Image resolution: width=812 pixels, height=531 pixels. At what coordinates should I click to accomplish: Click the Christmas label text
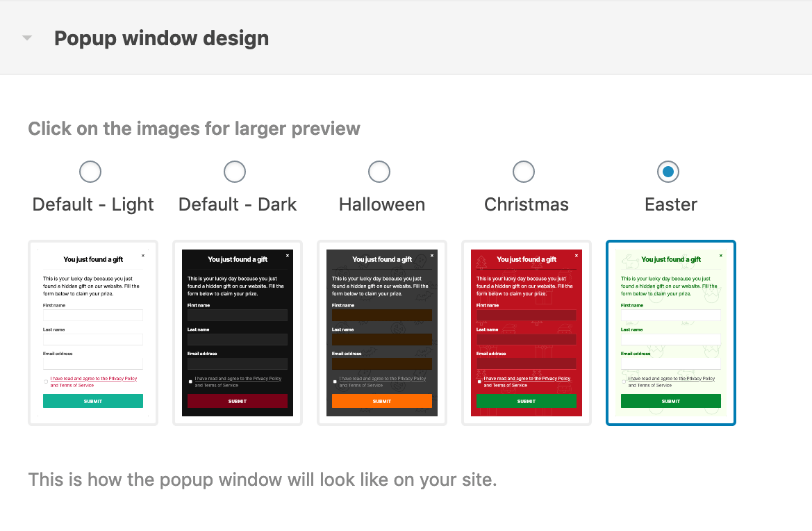click(x=527, y=204)
